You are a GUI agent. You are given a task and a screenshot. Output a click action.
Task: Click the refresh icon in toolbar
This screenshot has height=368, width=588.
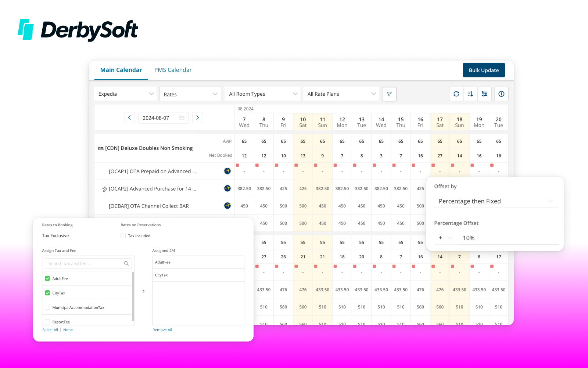[x=456, y=94]
